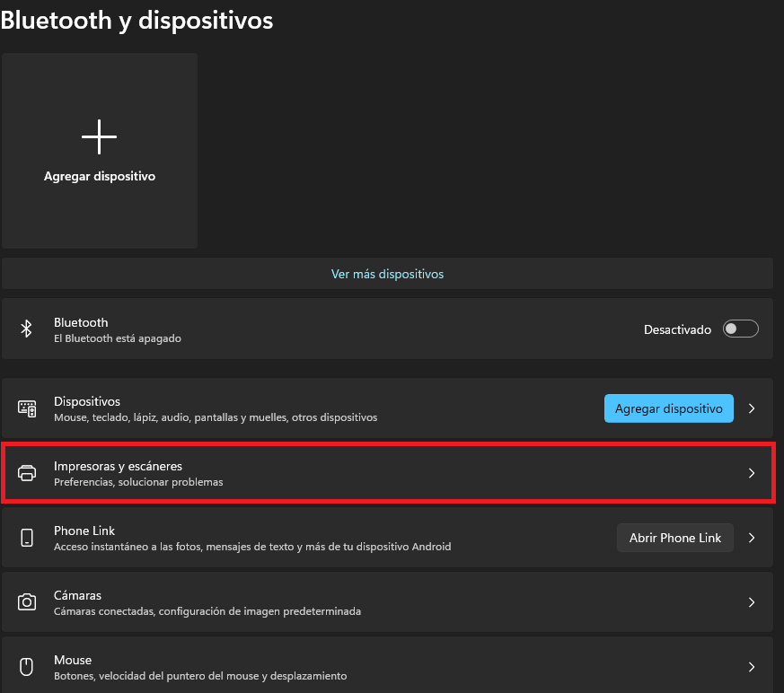The image size is (784, 693).
Task: Select the Agregar dispositivo tile label
Action: (100, 176)
